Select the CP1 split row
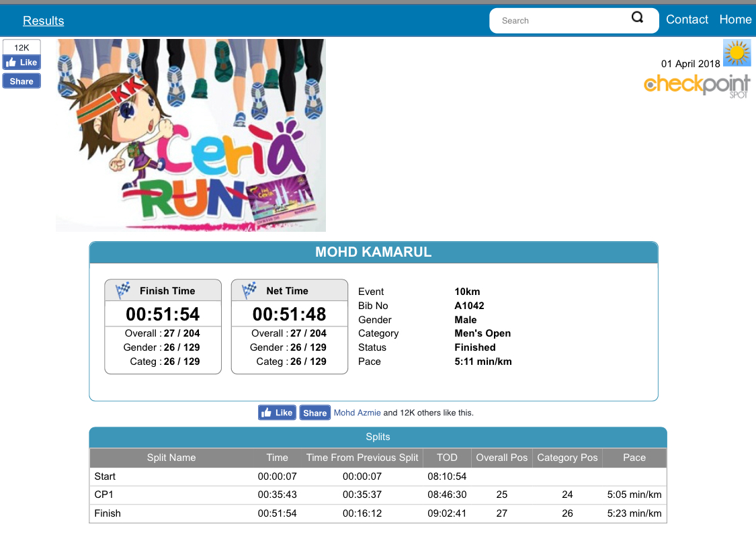This screenshot has width=756, height=555. click(x=378, y=495)
